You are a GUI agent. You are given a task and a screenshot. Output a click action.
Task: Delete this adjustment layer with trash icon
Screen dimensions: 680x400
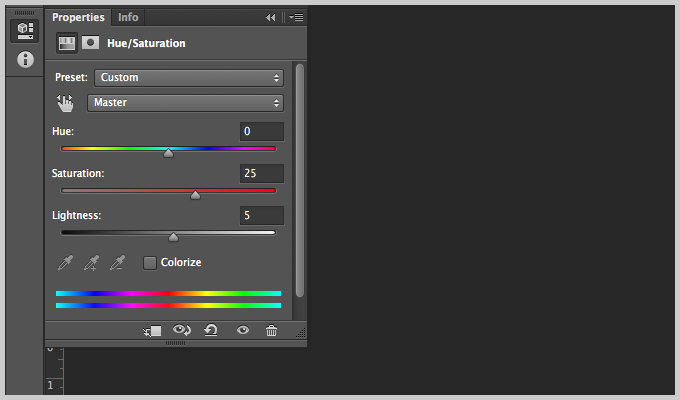pos(271,330)
